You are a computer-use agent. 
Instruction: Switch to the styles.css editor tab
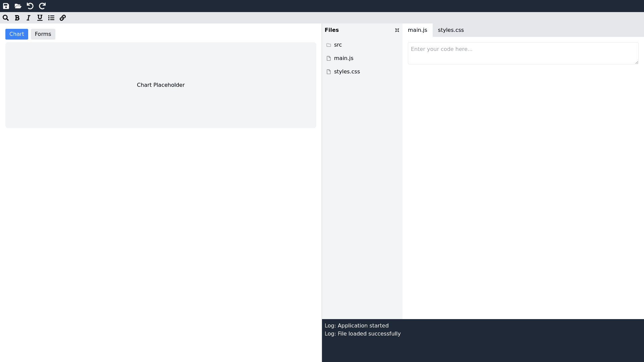(x=451, y=30)
